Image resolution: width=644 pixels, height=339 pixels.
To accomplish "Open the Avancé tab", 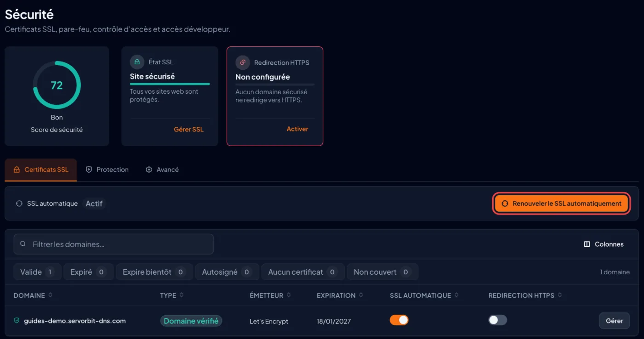I will 162,169.
